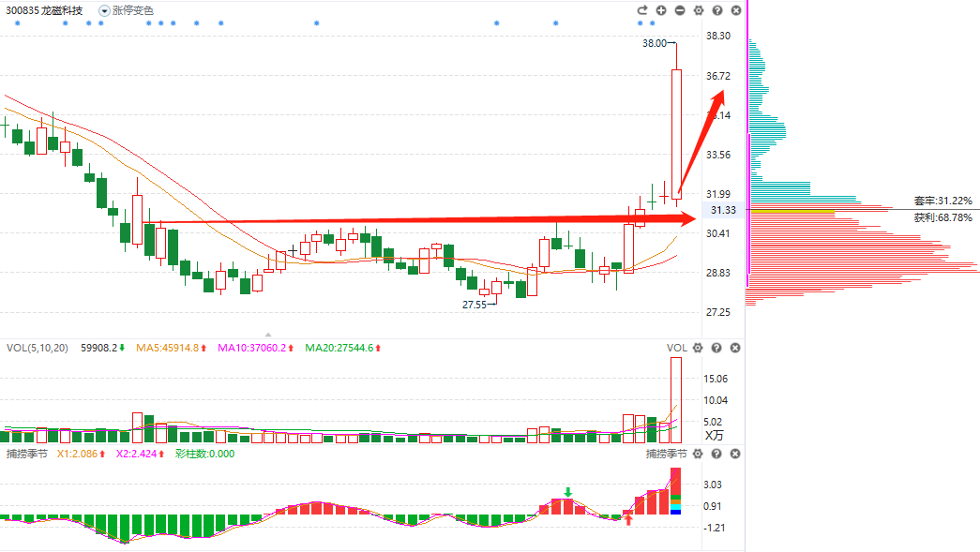Show help for 捕捞季节 indicator

[717, 454]
